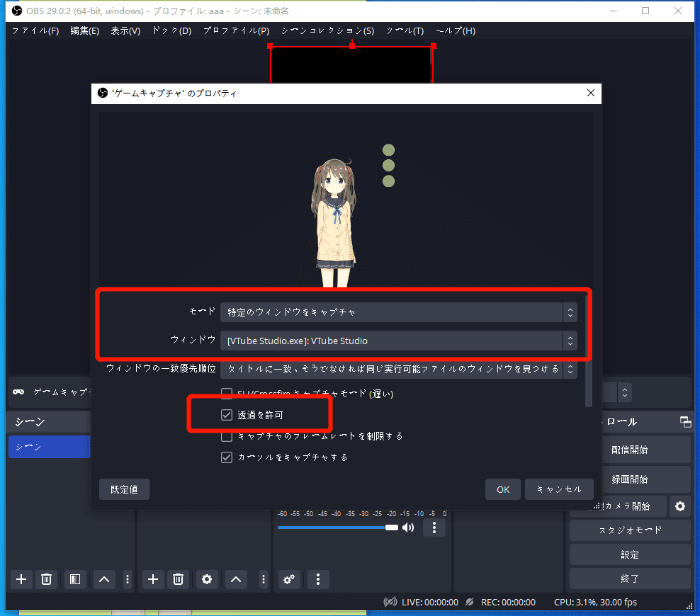Open the シーンコレクション(S) menu
The image size is (700, 616).
[x=327, y=30]
